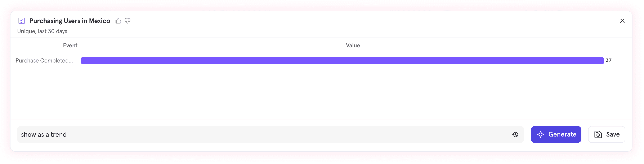Select the "Purchase Completed..." row label
This screenshot has width=644, height=164.
coord(44,61)
